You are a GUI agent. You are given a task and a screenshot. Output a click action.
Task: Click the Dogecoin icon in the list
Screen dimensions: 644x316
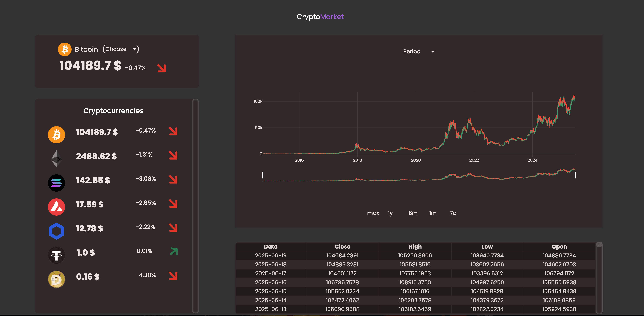click(56, 279)
